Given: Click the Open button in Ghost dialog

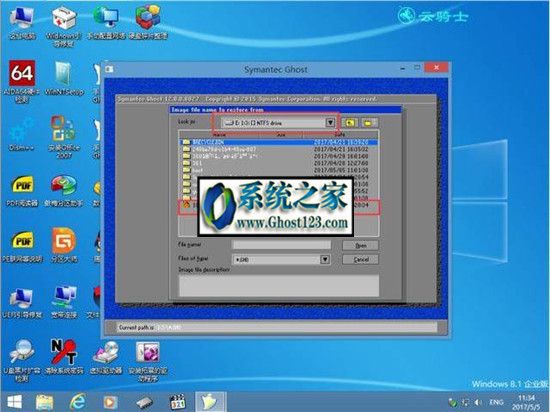Looking at the screenshot, I should pyautogui.click(x=361, y=245).
